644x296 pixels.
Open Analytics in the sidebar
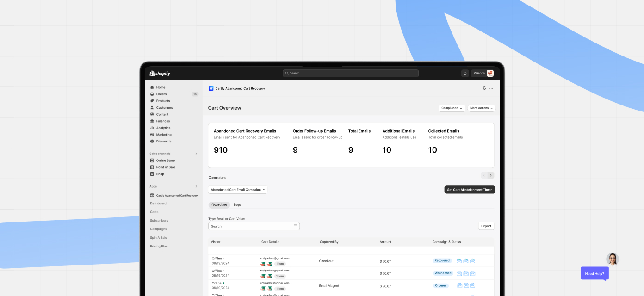click(163, 128)
